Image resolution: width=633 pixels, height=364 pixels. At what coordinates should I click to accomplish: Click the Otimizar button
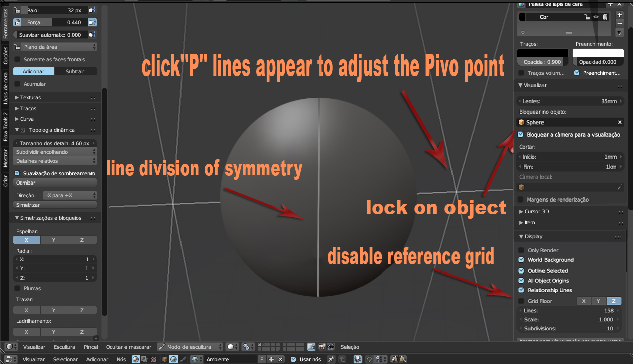pos(55,183)
